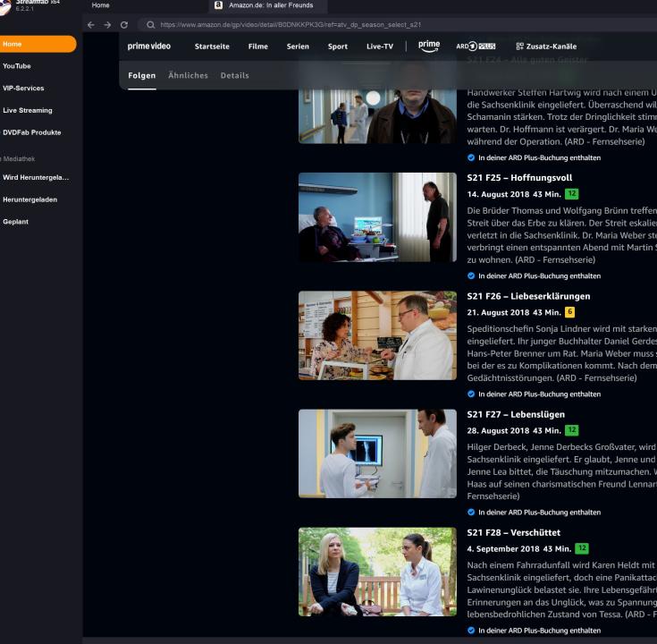
Task: Open Zusatz-Kanäle add-on channels
Action: [546, 47]
